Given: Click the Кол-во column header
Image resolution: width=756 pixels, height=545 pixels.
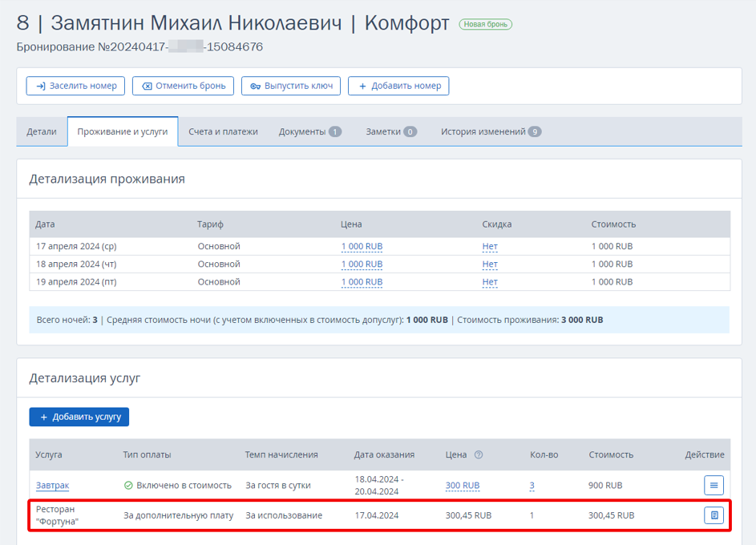Looking at the screenshot, I should click(x=544, y=454).
